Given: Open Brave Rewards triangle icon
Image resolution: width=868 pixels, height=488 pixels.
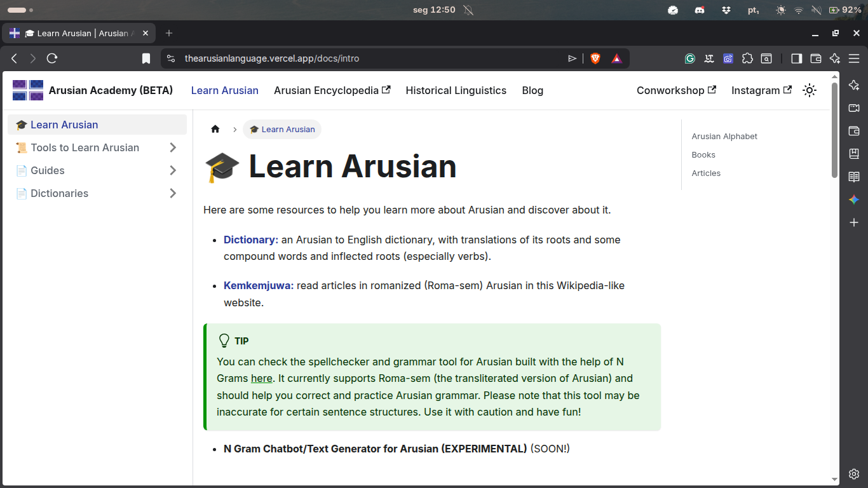Looking at the screenshot, I should coord(616,58).
